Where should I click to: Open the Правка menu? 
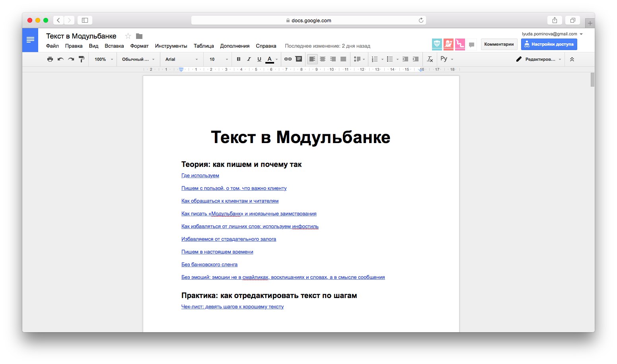pos(74,46)
